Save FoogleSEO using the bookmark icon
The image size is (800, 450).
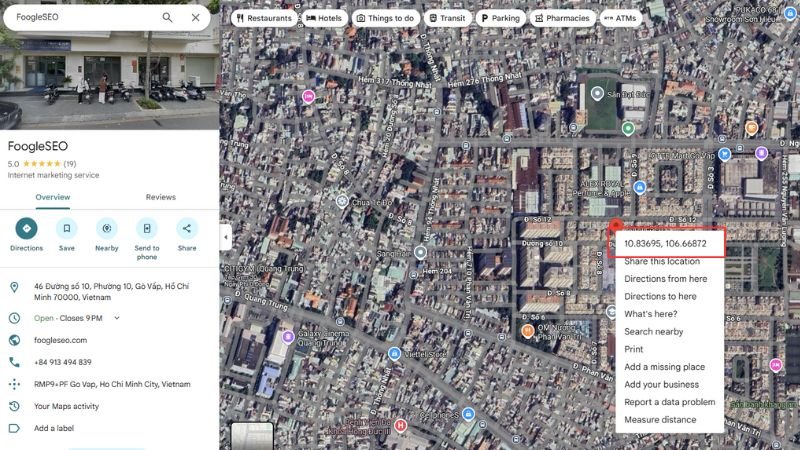[67, 228]
